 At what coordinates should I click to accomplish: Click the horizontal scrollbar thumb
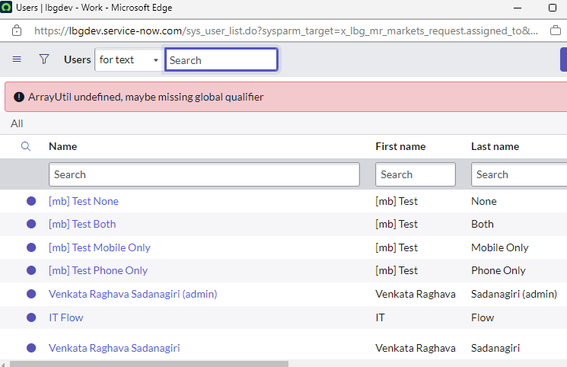149,364
